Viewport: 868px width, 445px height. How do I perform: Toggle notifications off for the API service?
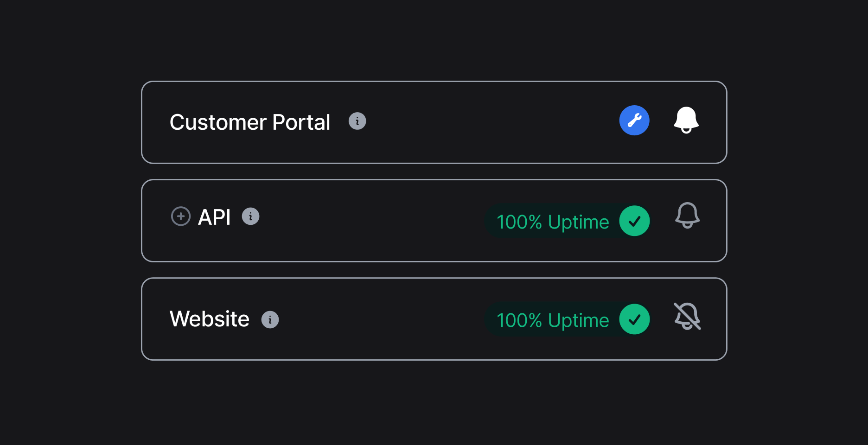(688, 216)
